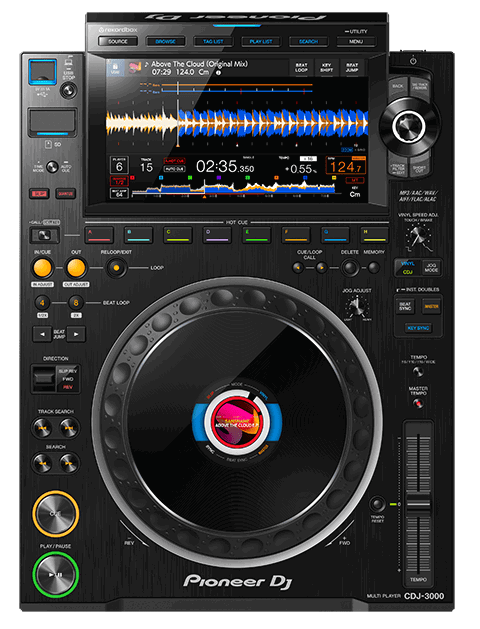The height and width of the screenshot is (629, 480).
Task: Click the VINYL SPEED ADJ knob
Action: click(x=418, y=237)
